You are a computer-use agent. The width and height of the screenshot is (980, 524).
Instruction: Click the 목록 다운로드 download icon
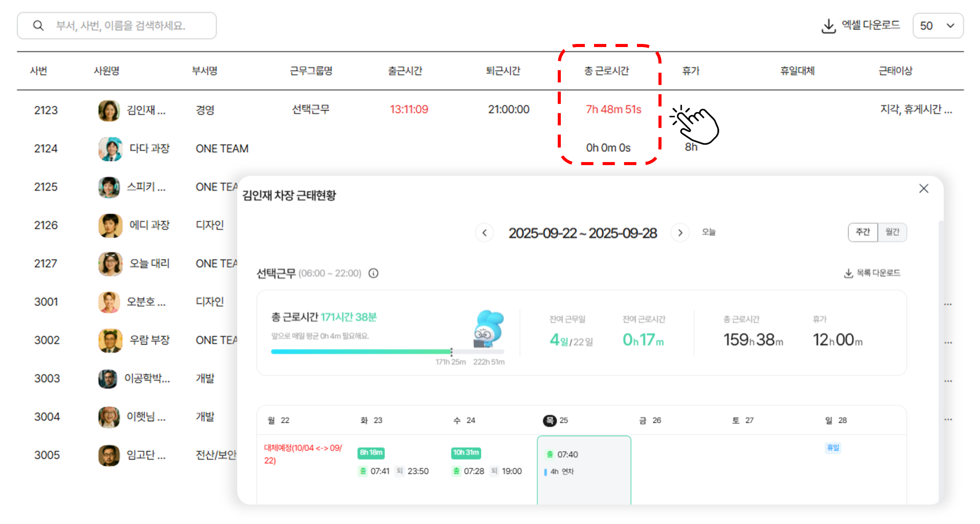848,274
